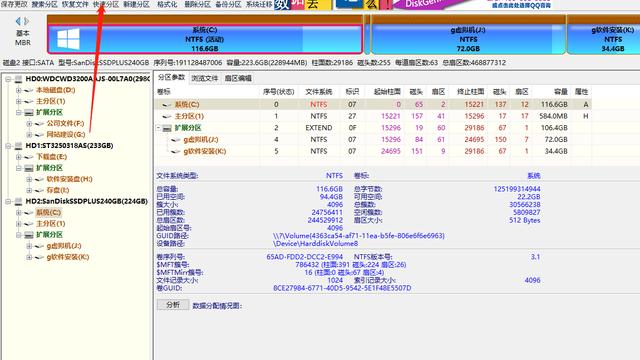Click 备份分区 in the toolbar
The width and height of the screenshot is (640, 360).
(x=228, y=4)
